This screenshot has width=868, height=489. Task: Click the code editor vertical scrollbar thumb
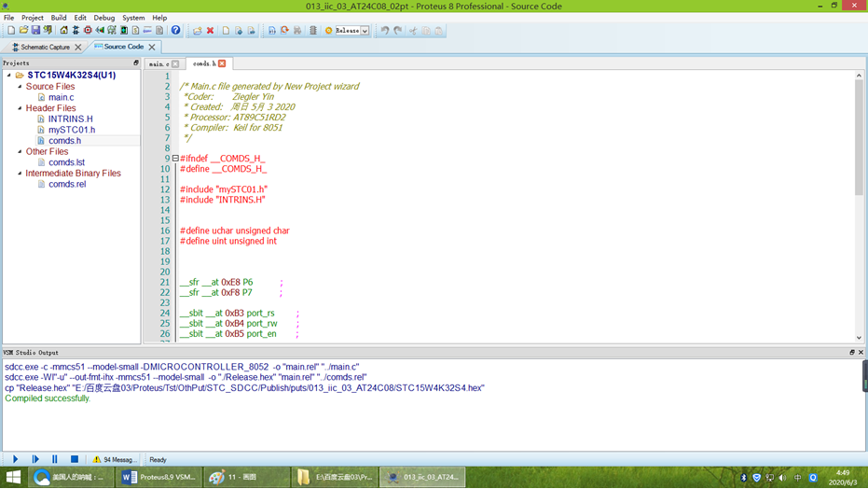coord(859,137)
